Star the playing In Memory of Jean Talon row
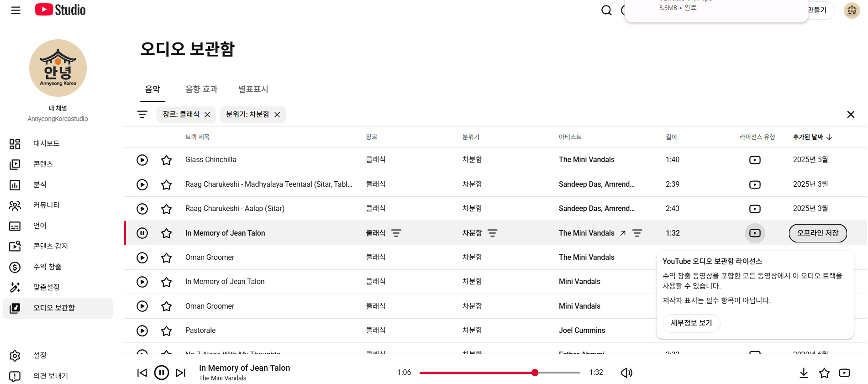Image resolution: width=868 pixels, height=384 pixels. pyautogui.click(x=167, y=233)
